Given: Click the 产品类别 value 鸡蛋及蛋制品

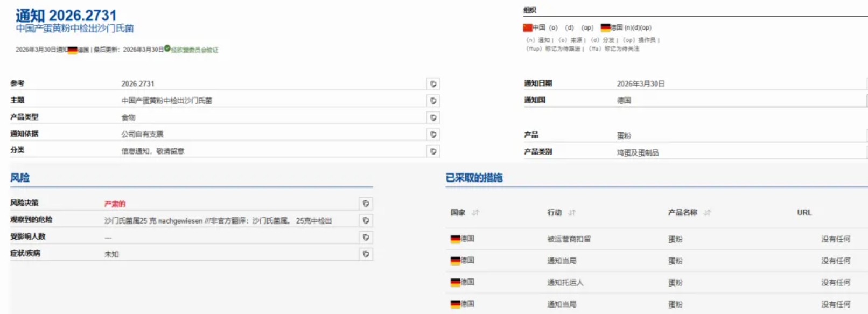Looking at the screenshot, I should point(638,153).
